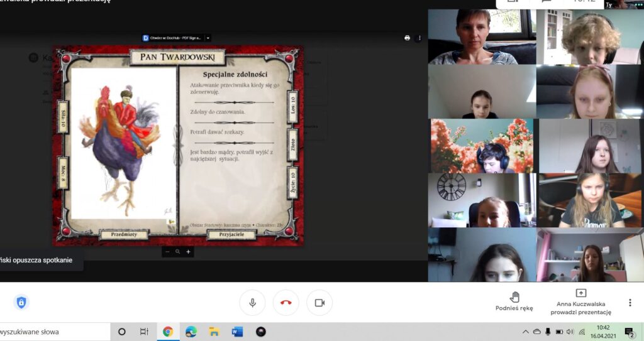
Task: Hang up with the red phone button
Action: pos(286,303)
